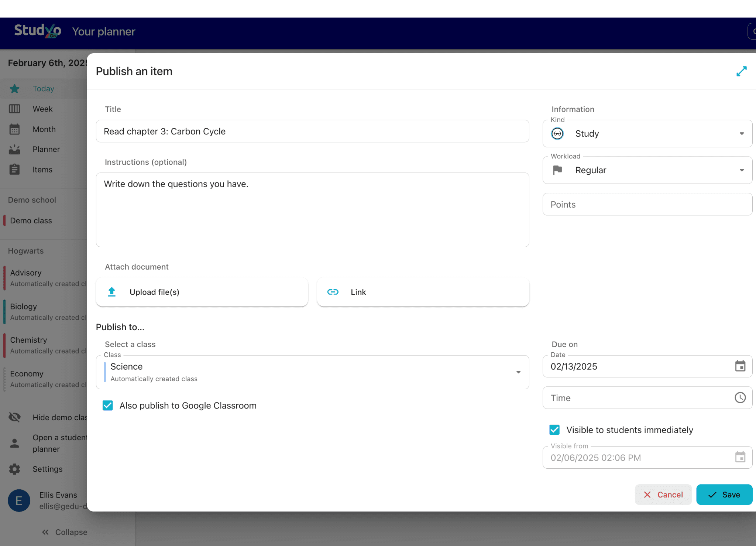Open the Workload dropdown showing Regular

click(x=647, y=170)
